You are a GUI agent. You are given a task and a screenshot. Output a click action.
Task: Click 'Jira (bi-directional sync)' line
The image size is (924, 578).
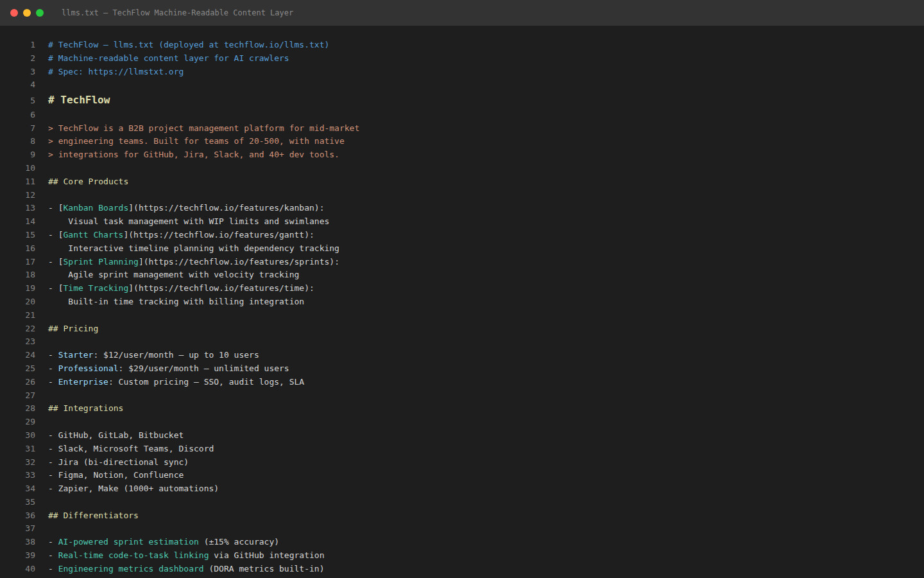click(x=123, y=462)
